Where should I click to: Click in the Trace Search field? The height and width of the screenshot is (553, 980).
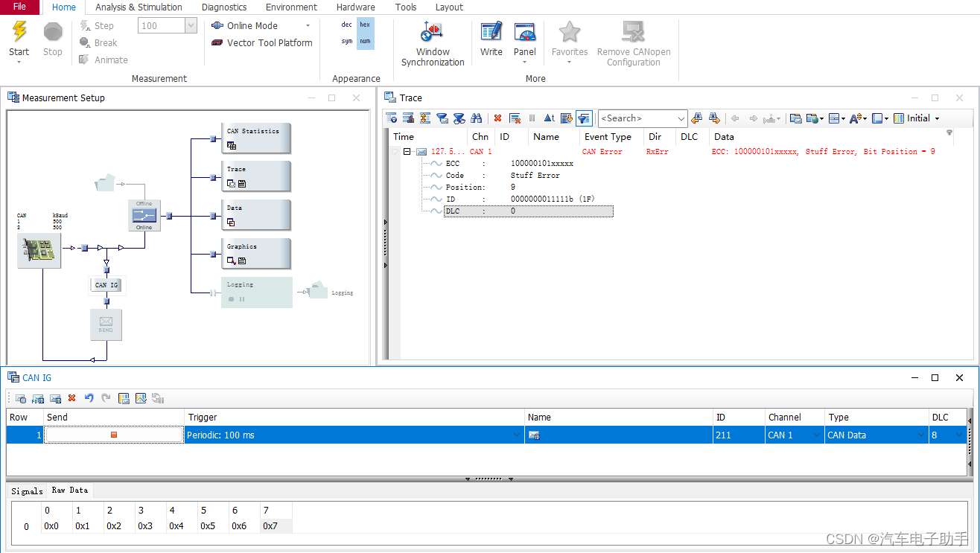[x=637, y=118]
